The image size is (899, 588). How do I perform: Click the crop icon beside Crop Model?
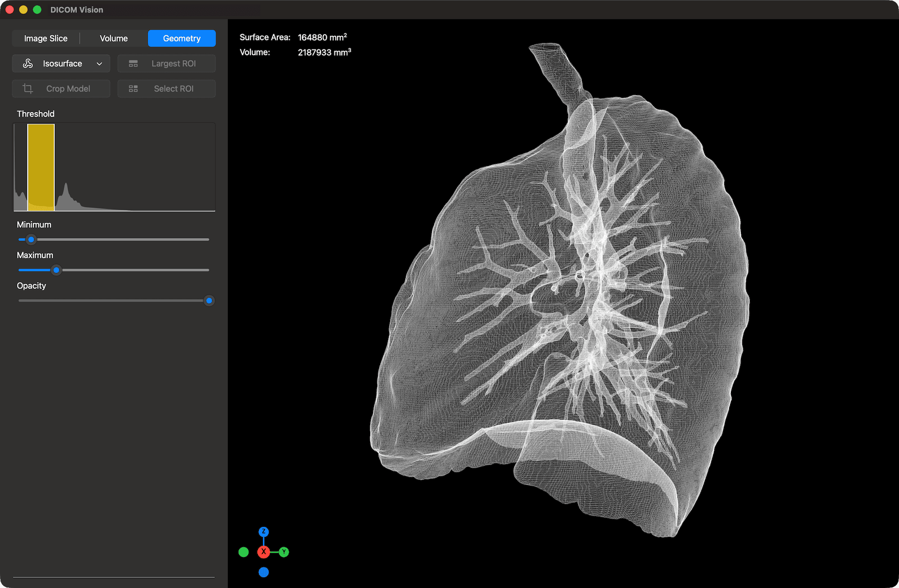(x=27, y=88)
